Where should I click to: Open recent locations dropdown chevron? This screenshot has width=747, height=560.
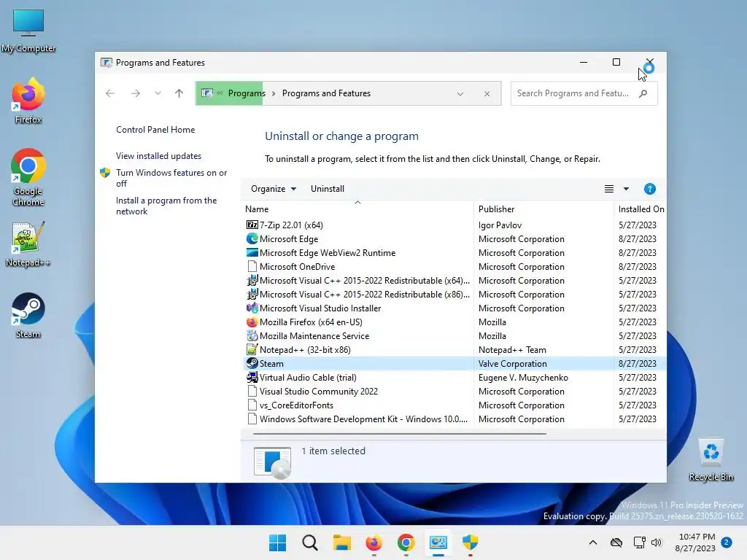158,93
